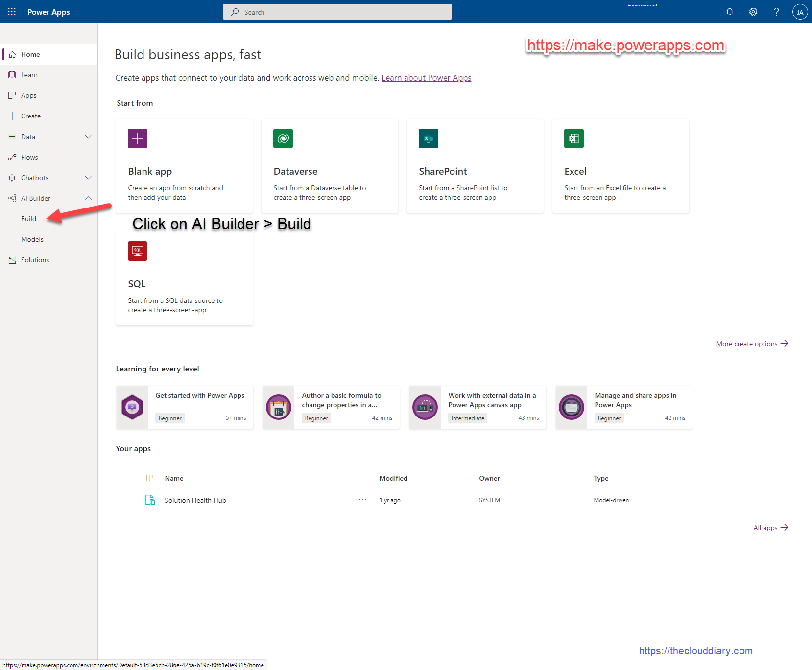Click the apps type column header icon
The image size is (812, 670).
pos(150,478)
